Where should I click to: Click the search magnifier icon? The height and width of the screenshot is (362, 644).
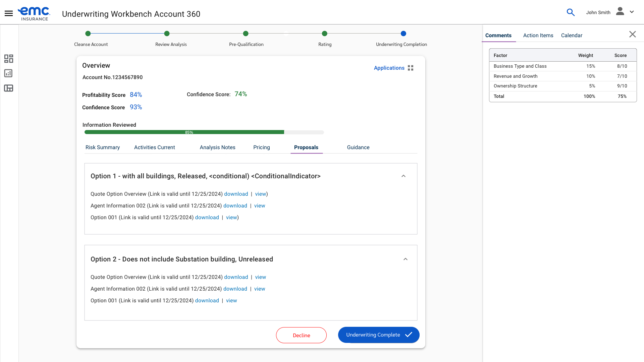[571, 12]
